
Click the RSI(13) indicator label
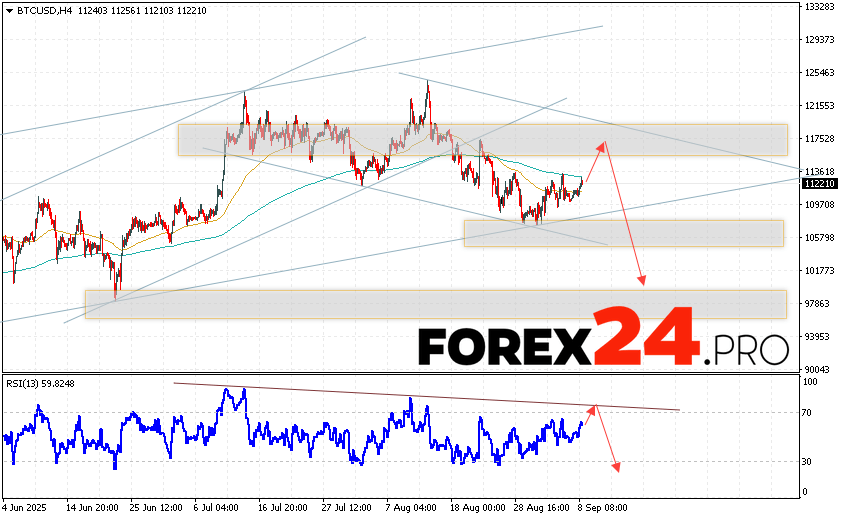(27, 383)
